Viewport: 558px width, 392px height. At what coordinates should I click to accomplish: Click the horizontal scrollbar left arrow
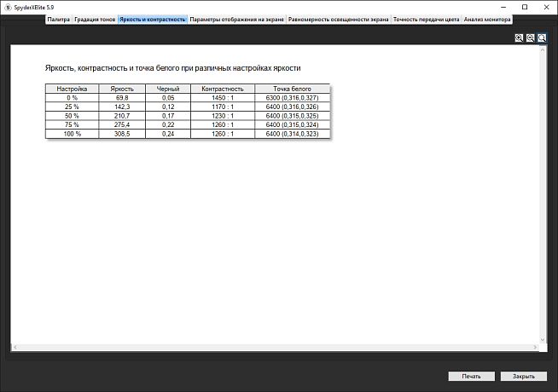pyautogui.click(x=15, y=348)
